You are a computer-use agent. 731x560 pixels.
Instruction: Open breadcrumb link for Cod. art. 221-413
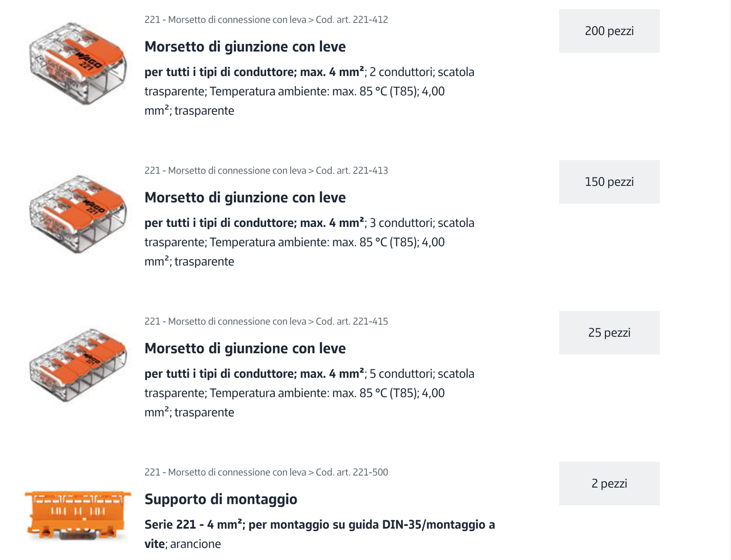point(352,171)
